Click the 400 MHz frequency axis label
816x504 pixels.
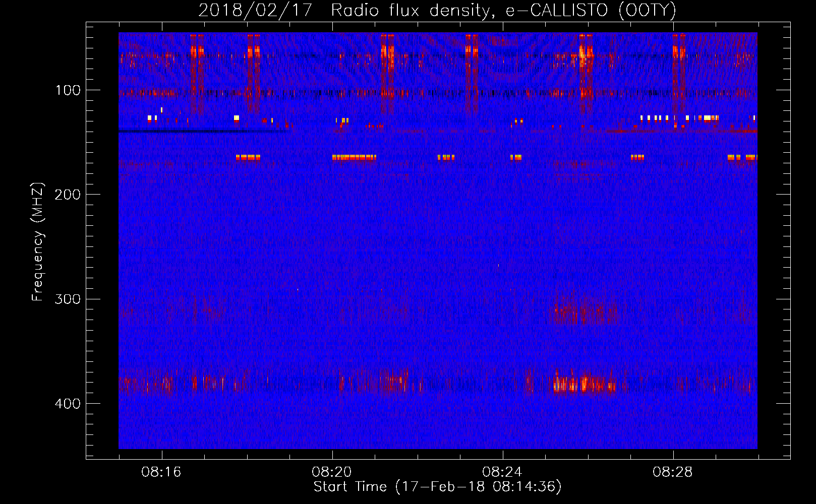coord(68,404)
